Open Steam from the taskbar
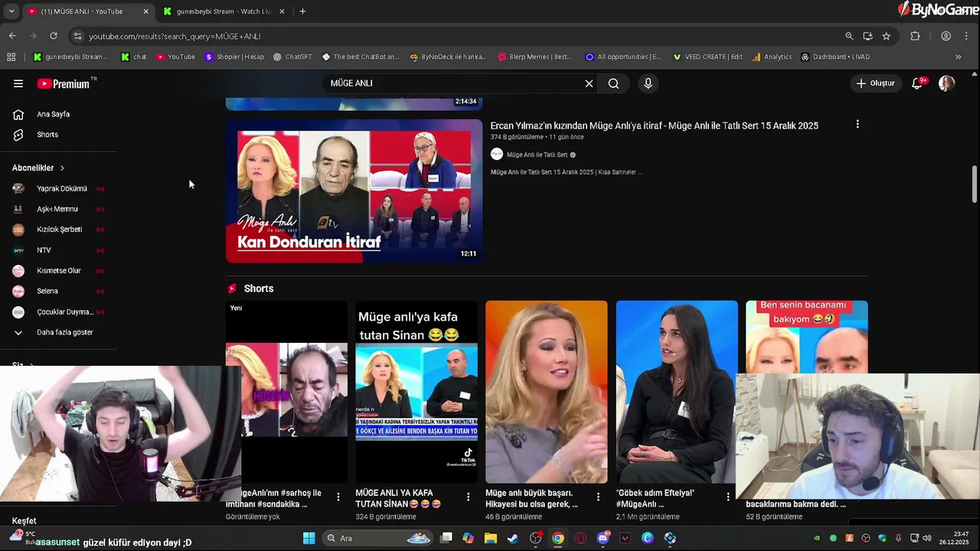 [513, 538]
